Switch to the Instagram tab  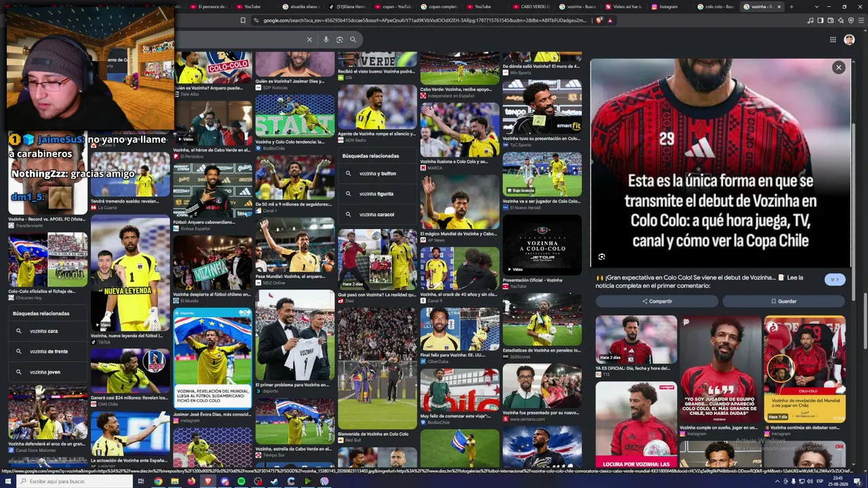tap(669, 7)
